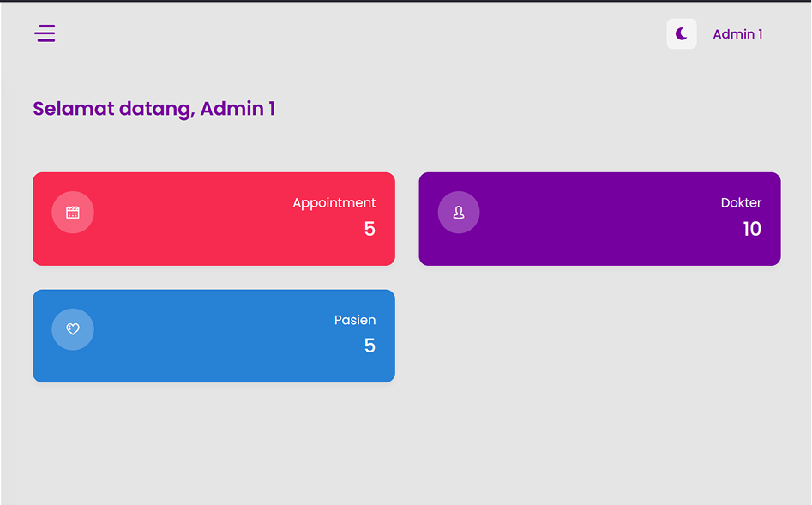Toggle dark mode with the moon icon
Screen dimensions: 812x505
click(682, 33)
